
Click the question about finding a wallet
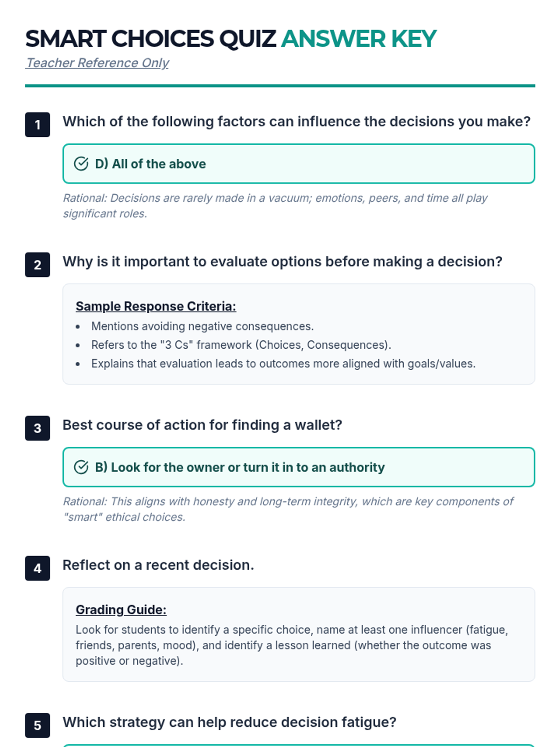(202, 425)
